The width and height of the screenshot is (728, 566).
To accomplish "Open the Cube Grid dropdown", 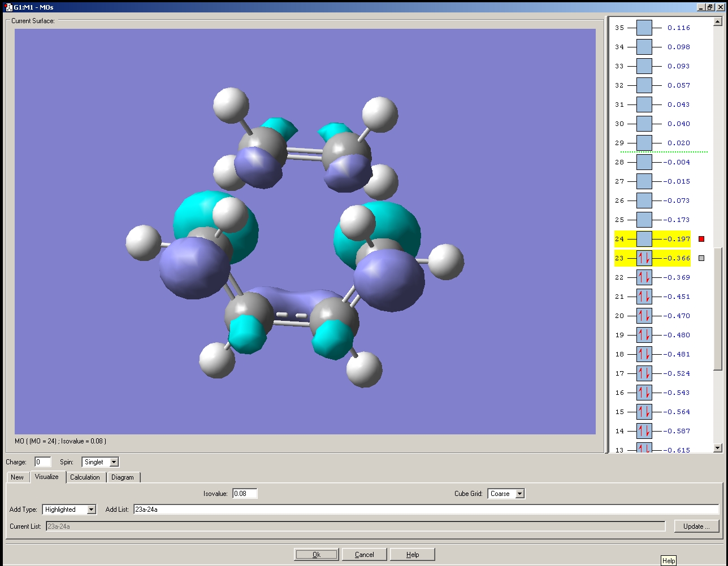I will coord(519,494).
